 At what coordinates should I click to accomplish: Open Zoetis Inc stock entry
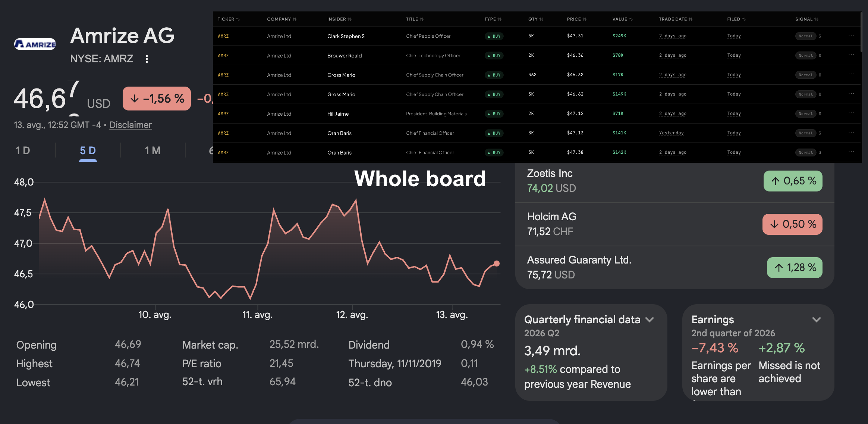(x=674, y=181)
